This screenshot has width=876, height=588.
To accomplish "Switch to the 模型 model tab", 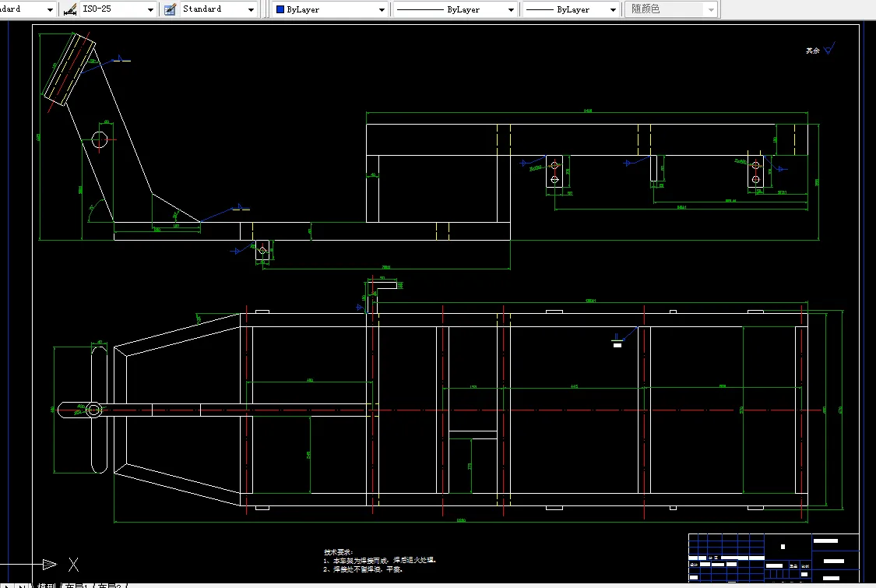I will pyautogui.click(x=47, y=585).
